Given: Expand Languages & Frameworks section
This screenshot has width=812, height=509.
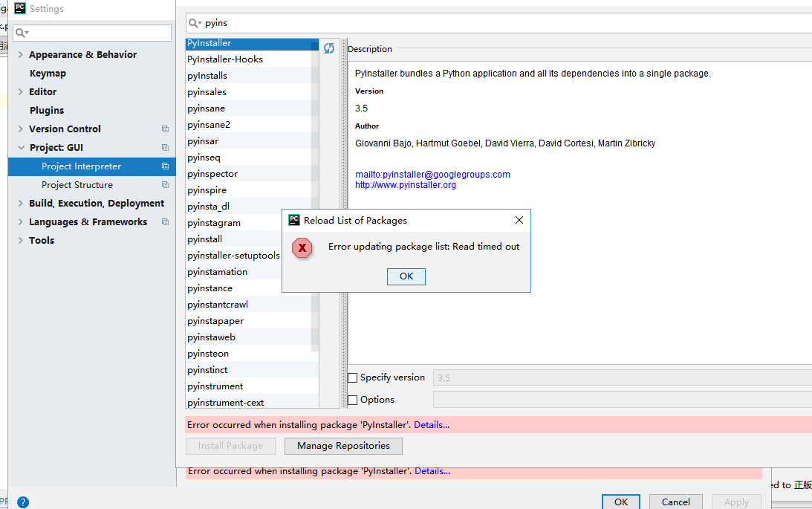Looking at the screenshot, I should pyautogui.click(x=20, y=221).
